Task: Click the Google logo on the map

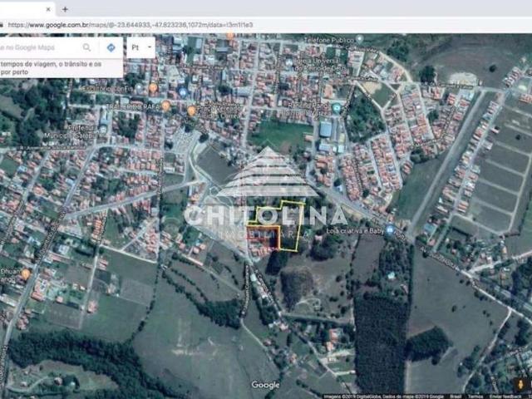Action: tap(265, 385)
